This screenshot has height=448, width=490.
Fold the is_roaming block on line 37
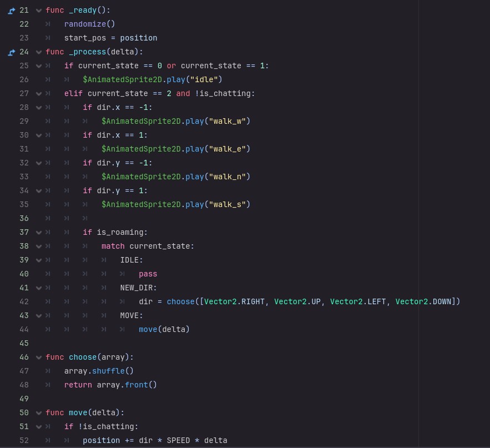(39, 233)
